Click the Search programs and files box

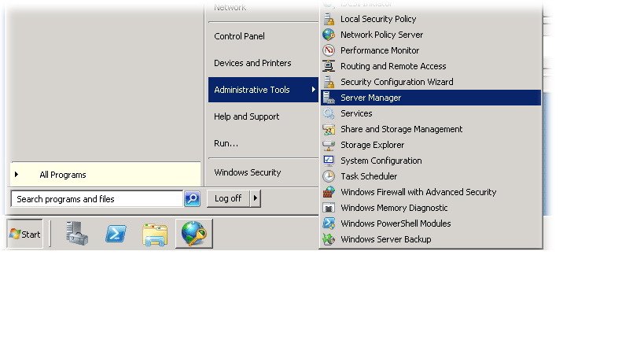97,199
